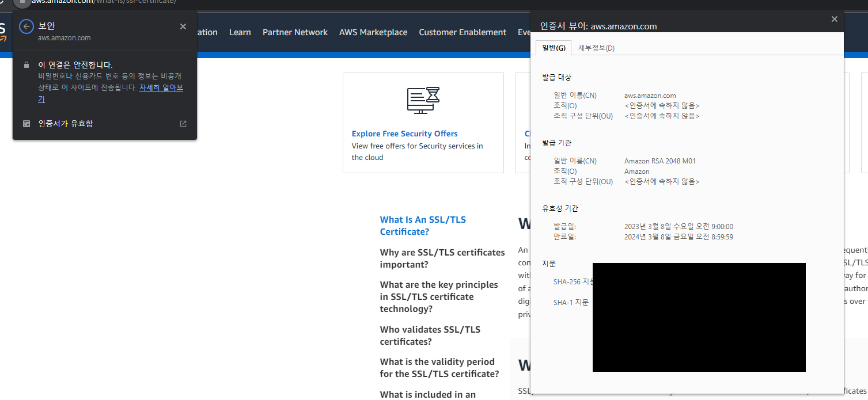
Task: Click the 인증서가 유효함 row
Action: tap(105, 124)
